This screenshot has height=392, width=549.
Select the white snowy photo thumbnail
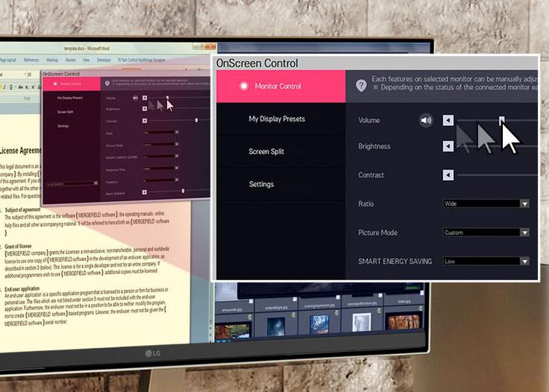[362, 322]
